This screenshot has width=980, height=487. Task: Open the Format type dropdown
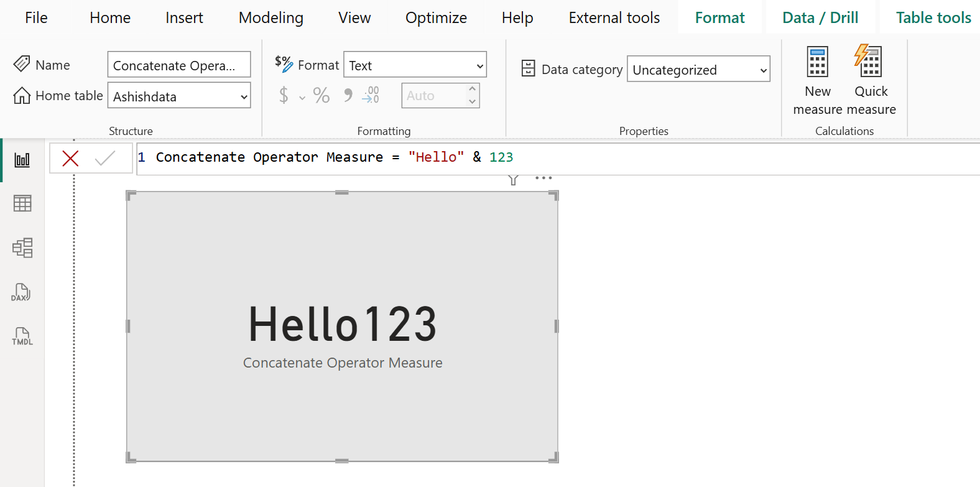pos(479,65)
